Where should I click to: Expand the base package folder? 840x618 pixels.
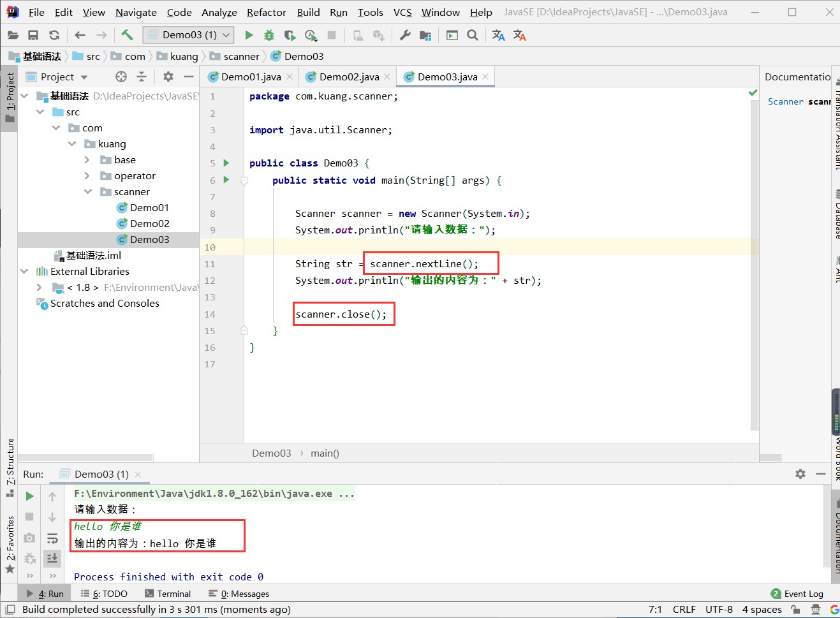pyautogui.click(x=87, y=160)
